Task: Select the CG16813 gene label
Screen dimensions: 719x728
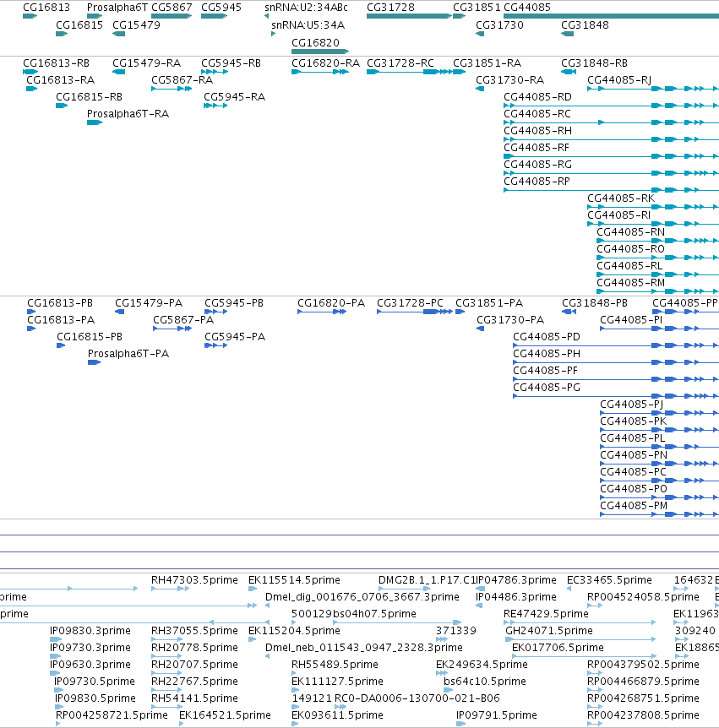Action: (x=46, y=8)
